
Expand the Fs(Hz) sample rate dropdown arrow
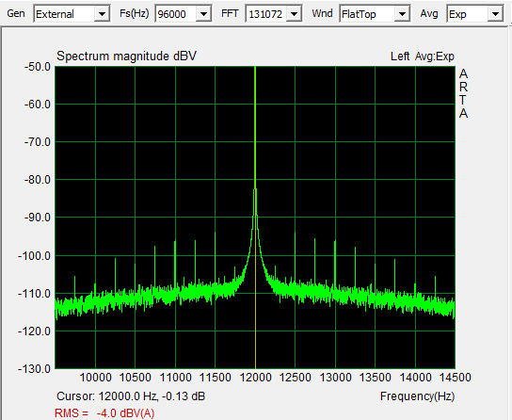(203, 14)
